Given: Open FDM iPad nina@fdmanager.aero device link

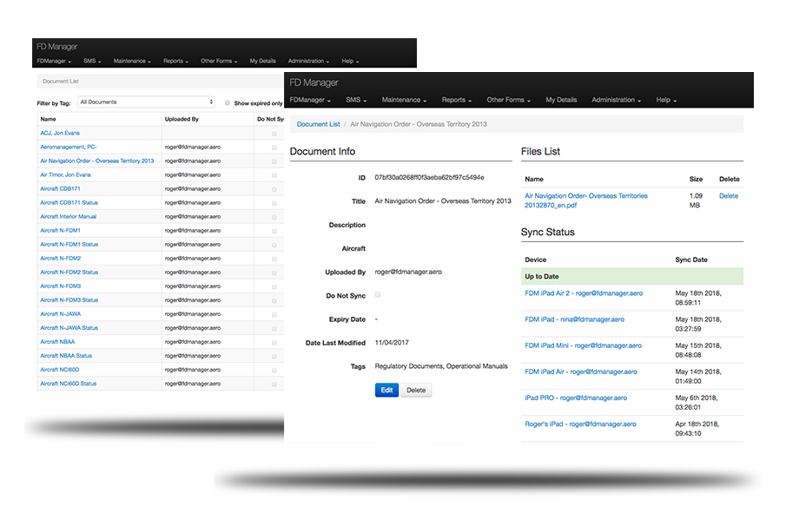Looking at the screenshot, I should coord(574,319).
